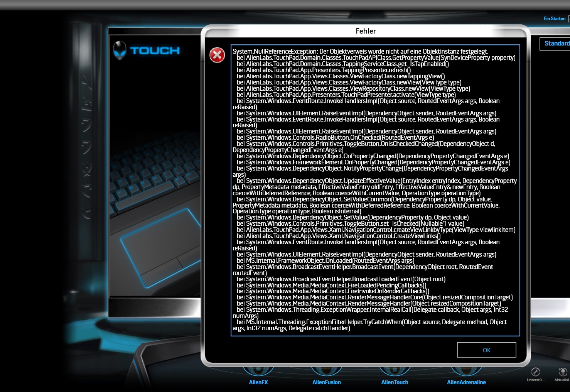The height and width of the screenshot is (392, 570).
Task: Click the last stack trace line with catchHandler
Action: pos(291,328)
